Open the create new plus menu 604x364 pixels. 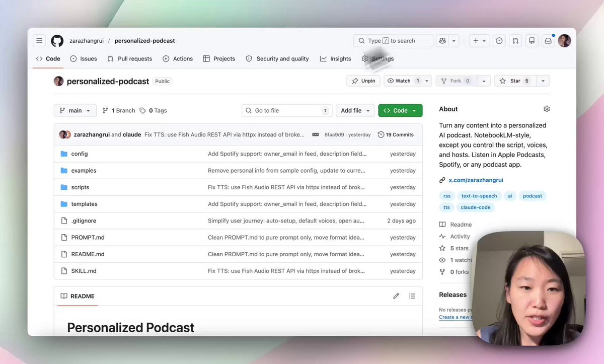(479, 41)
